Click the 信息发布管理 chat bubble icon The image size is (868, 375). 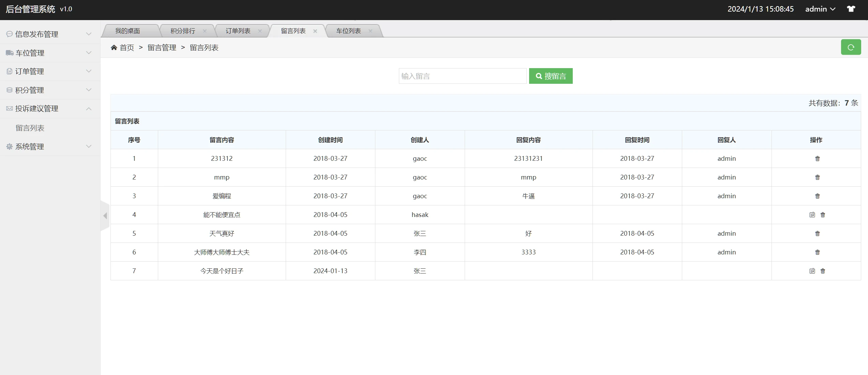click(10, 34)
